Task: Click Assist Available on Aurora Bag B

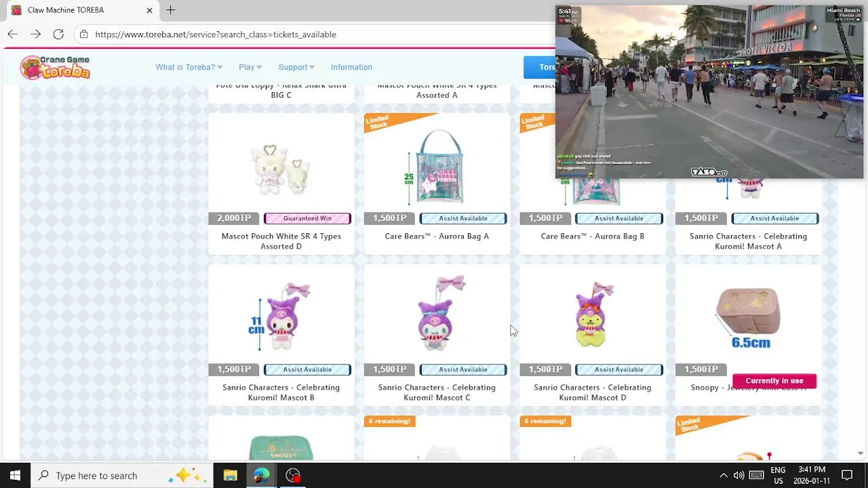Action: pyautogui.click(x=619, y=218)
